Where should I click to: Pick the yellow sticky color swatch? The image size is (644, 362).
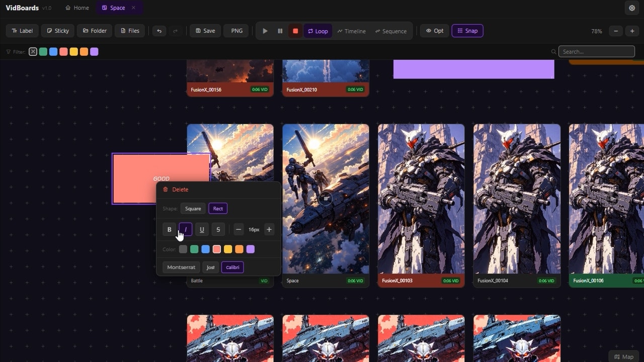(x=228, y=249)
